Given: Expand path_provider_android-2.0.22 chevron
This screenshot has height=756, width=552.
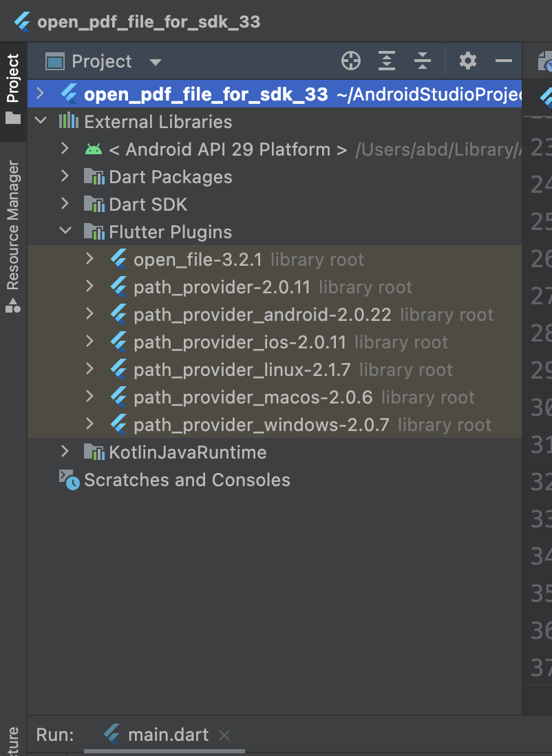Looking at the screenshot, I should click(x=89, y=313).
